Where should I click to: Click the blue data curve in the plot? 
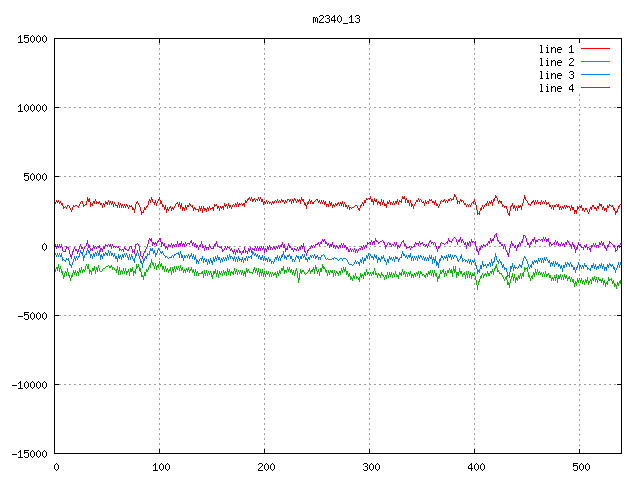(250, 259)
